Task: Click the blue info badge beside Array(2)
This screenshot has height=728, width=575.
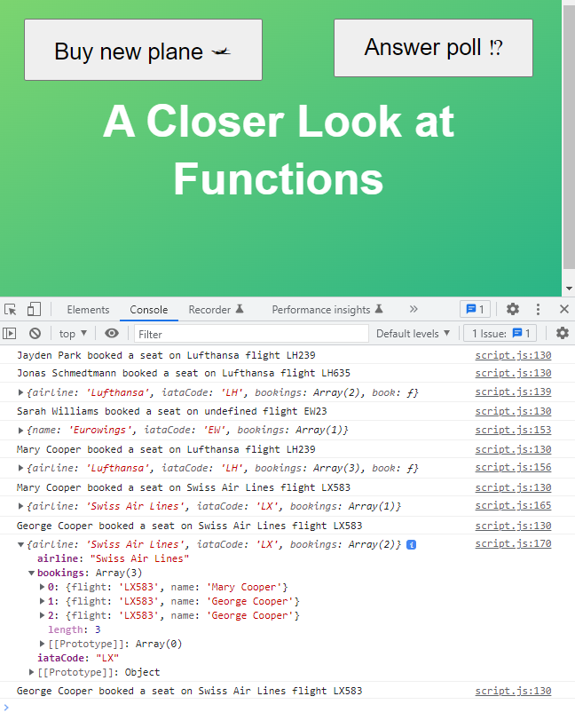Action: click(x=411, y=544)
